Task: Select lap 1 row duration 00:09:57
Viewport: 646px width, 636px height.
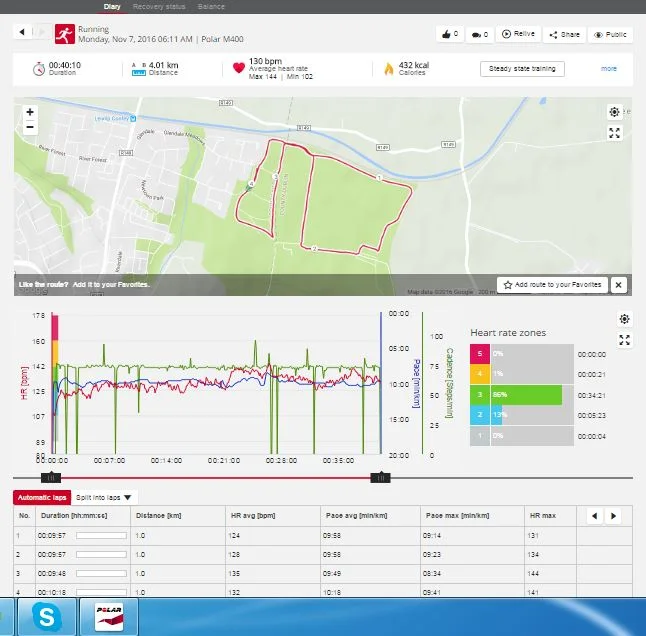Action: coord(51,535)
